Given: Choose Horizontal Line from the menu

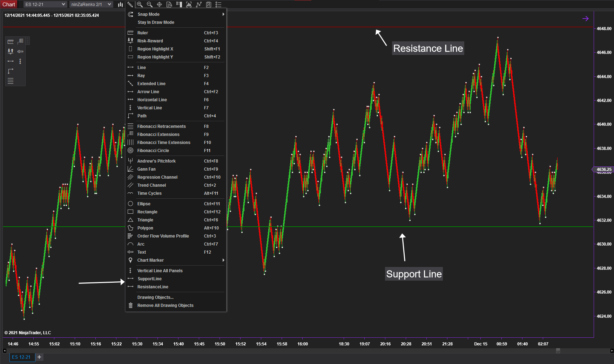Looking at the screenshot, I should (x=176, y=100).
